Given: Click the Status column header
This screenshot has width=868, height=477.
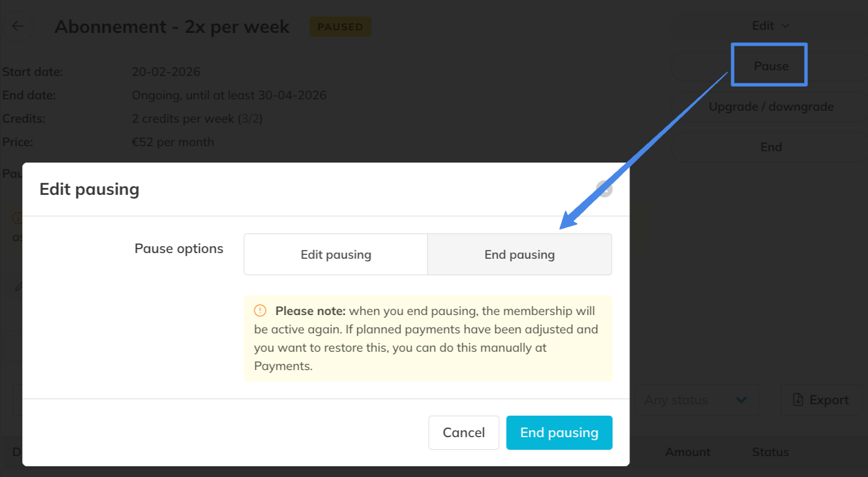Looking at the screenshot, I should (x=770, y=452).
